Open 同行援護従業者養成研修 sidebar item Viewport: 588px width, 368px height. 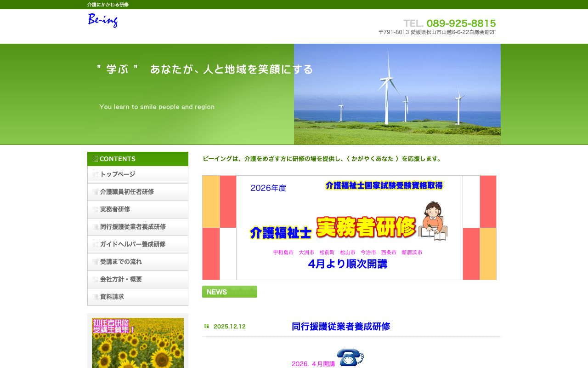tap(133, 227)
